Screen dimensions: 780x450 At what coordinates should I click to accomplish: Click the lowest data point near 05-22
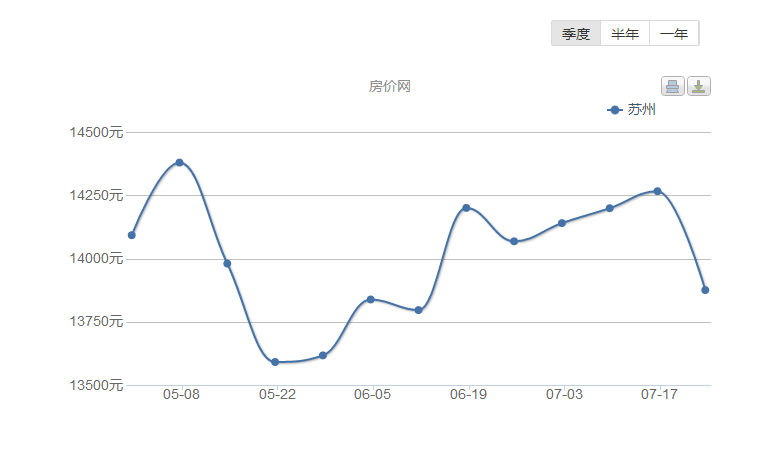pyautogui.click(x=275, y=362)
